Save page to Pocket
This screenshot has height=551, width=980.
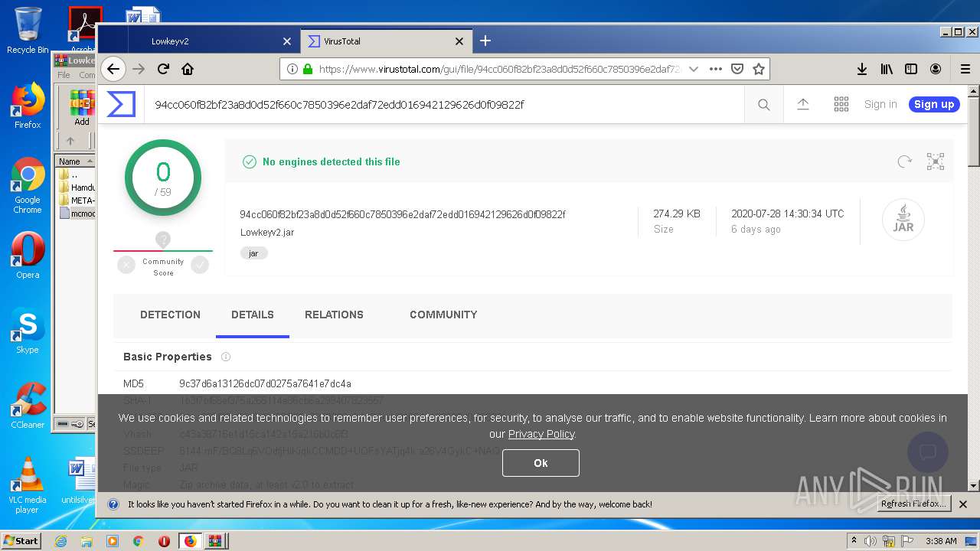pos(737,69)
